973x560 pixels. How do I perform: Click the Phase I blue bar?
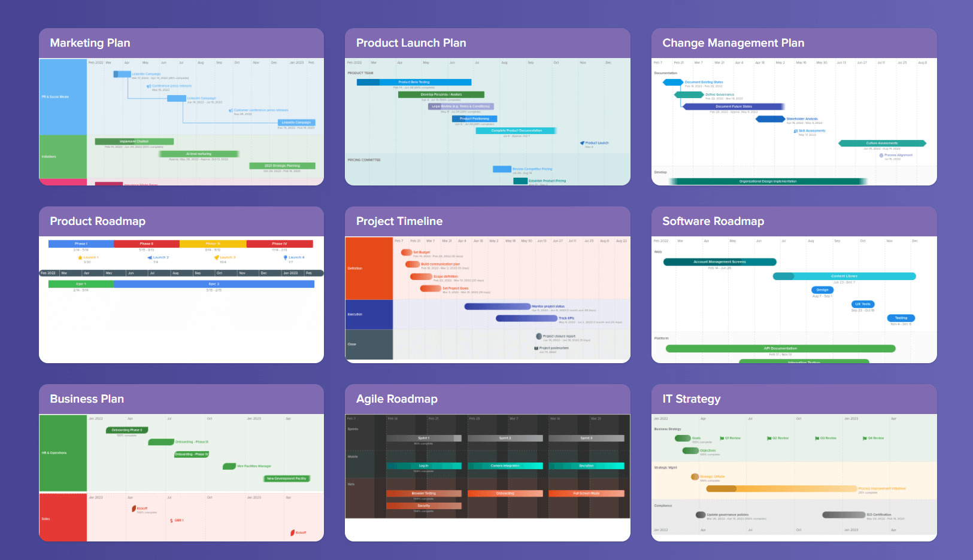(x=81, y=244)
